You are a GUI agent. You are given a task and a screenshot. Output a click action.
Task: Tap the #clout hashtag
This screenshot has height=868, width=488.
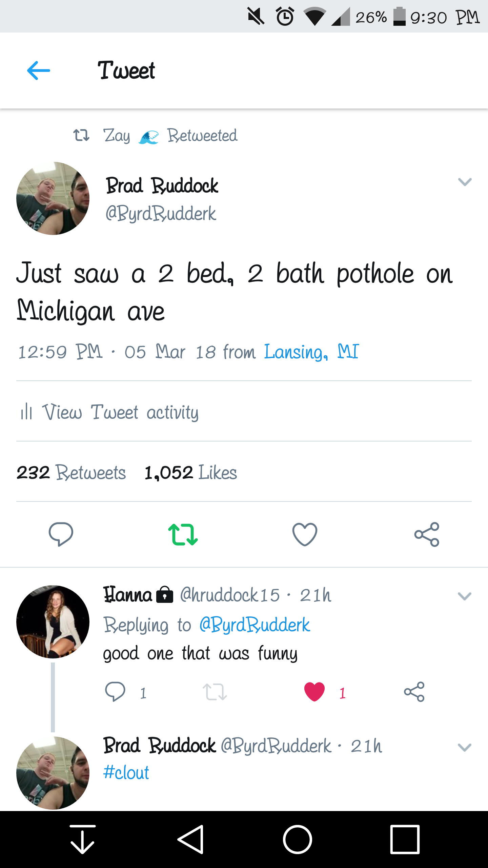pos(126,773)
